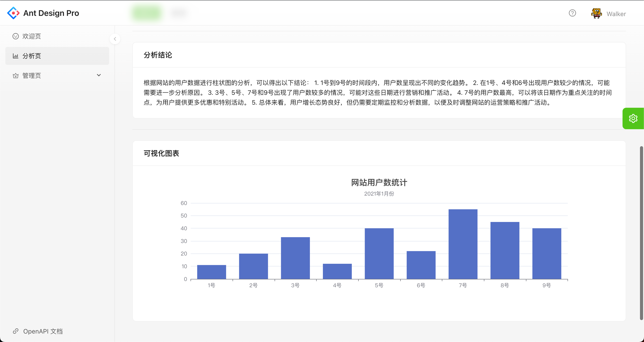644x342 pixels.
Task: Select the 欢迎页 menu item
Action: pos(32,36)
